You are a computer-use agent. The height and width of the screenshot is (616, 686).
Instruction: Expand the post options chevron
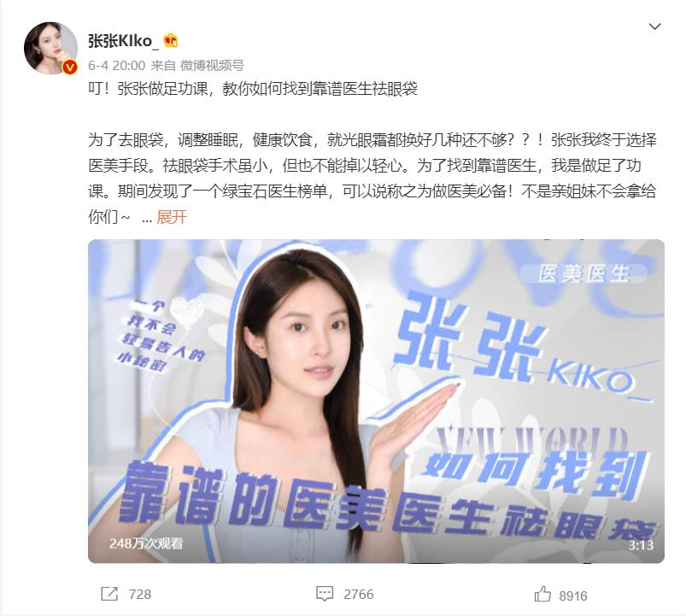tap(654, 26)
